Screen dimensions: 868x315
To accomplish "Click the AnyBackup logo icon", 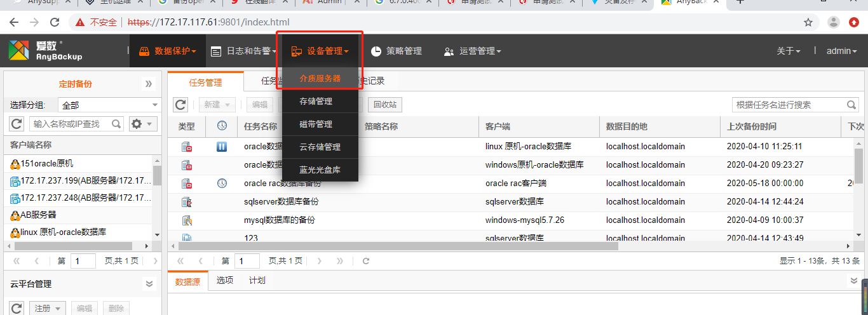I will pyautogui.click(x=18, y=51).
